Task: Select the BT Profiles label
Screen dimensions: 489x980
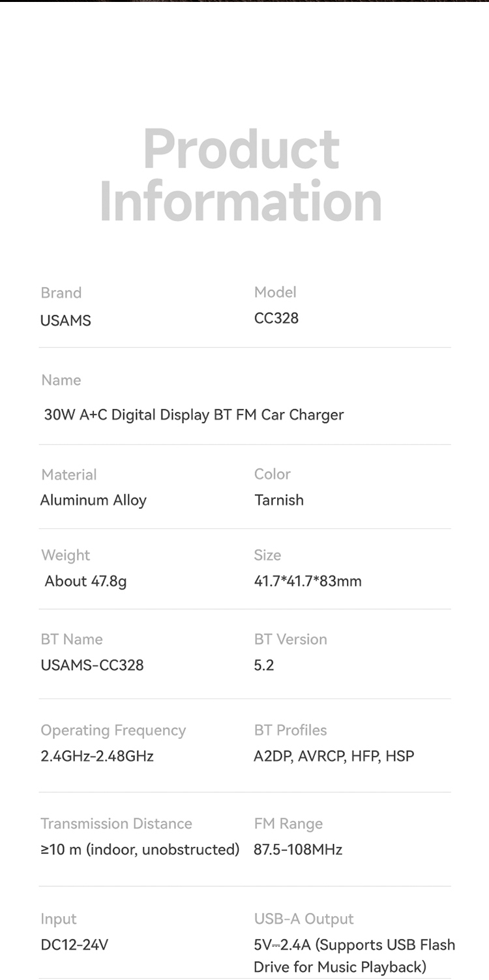Action: tap(291, 730)
